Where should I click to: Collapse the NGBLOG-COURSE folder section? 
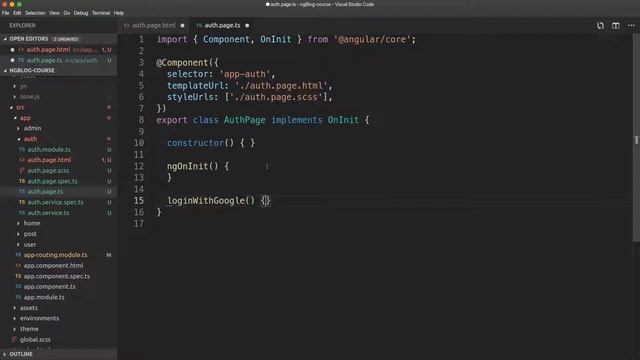[x=58, y=70]
